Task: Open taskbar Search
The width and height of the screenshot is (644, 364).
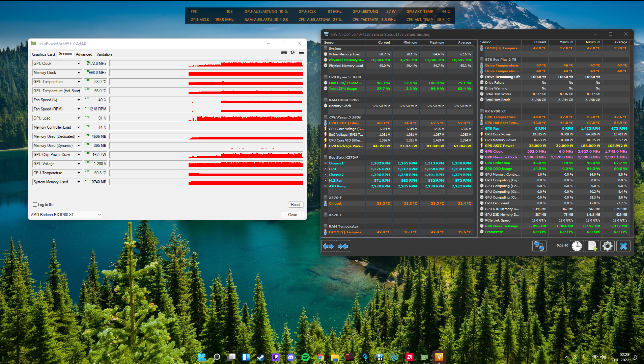Action: pyautogui.click(x=217, y=357)
